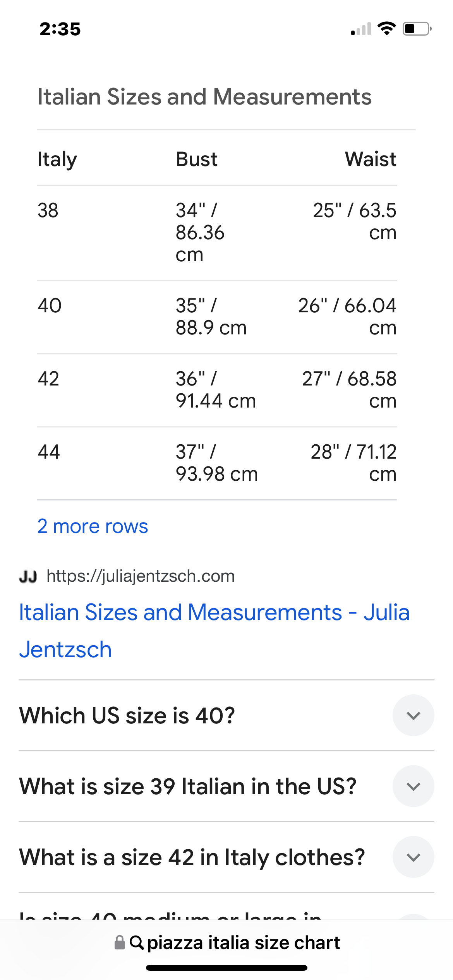The image size is (453, 980).
Task: Expand the size 39 Italian question chevron
Action: 413,786
